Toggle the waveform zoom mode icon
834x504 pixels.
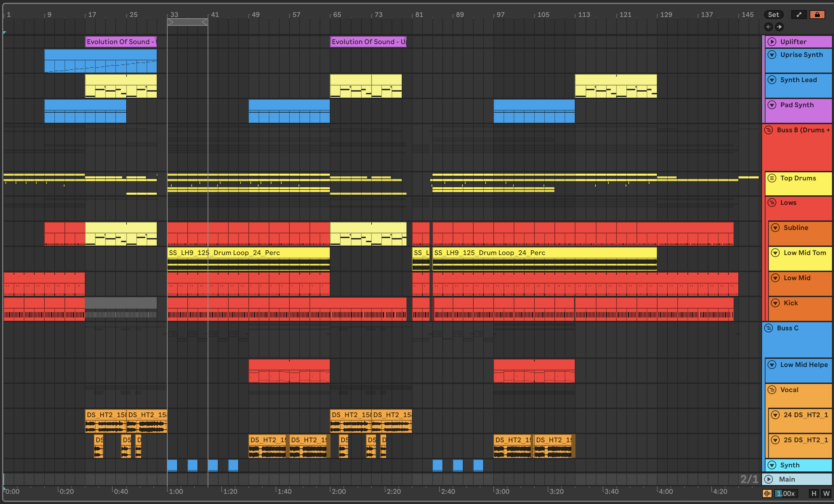767,493
